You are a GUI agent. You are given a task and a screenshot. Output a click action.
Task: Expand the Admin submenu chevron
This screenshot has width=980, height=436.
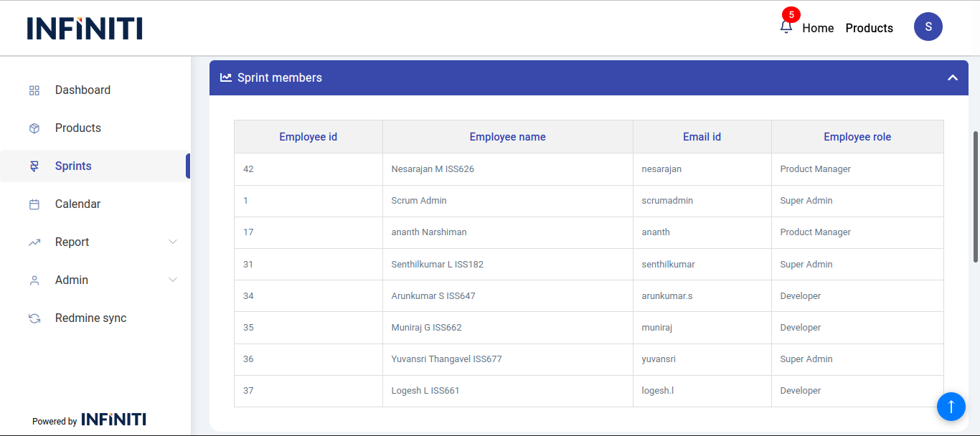(x=173, y=280)
